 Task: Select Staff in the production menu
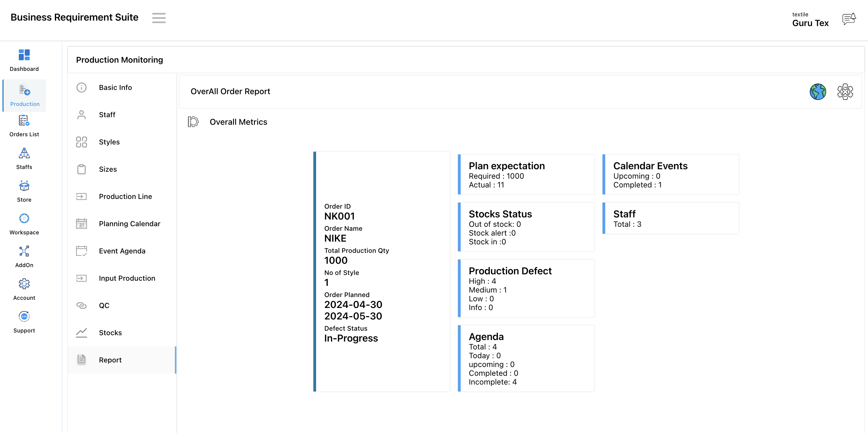[x=122, y=115]
